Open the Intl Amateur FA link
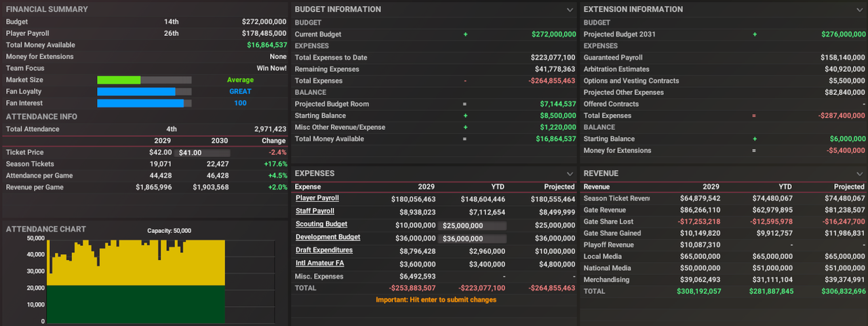Screen dimensions: 868x326 point(319,263)
